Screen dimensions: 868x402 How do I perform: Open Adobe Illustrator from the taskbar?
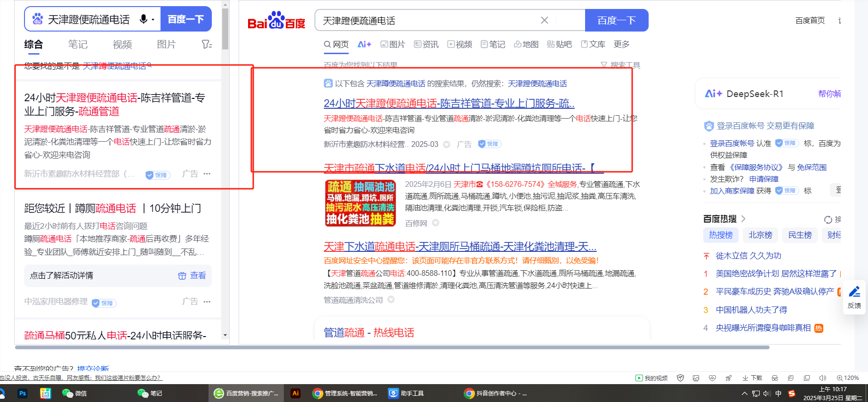(296, 394)
